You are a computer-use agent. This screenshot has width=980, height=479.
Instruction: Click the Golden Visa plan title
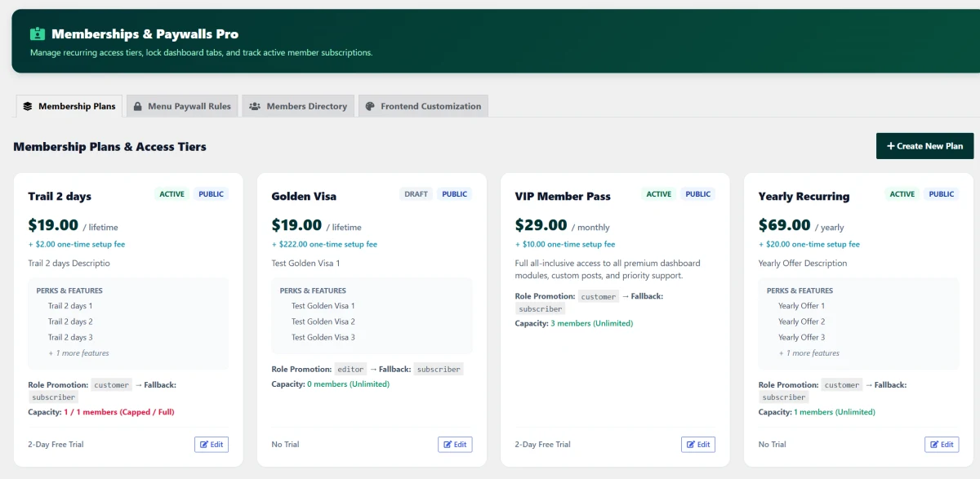tap(304, 197)
